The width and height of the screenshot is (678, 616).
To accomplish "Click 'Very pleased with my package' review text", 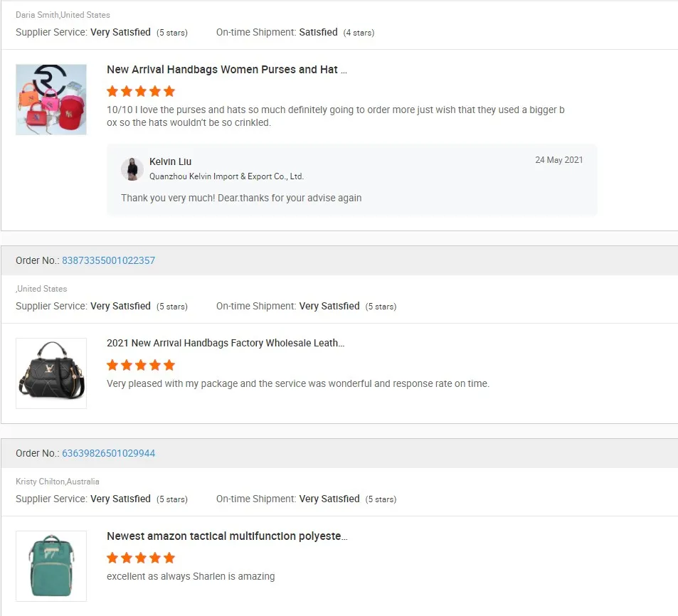I will tap(297, 383).
